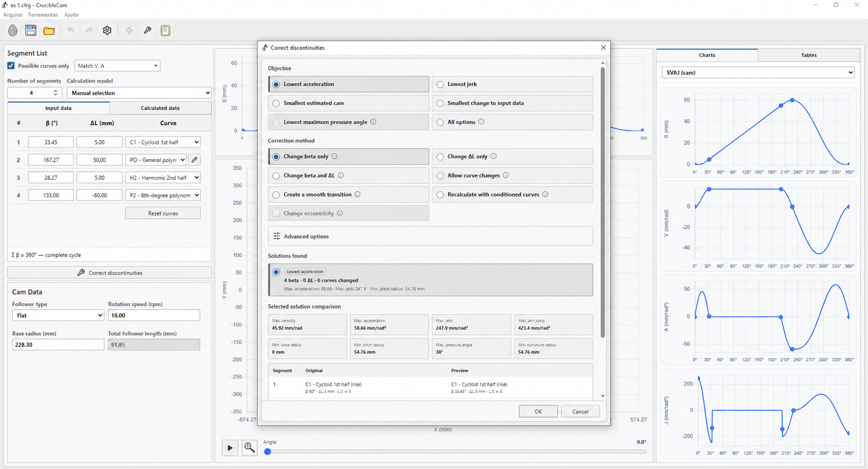
Task: Open the Arquivo menu
Action: coord(13,15)
